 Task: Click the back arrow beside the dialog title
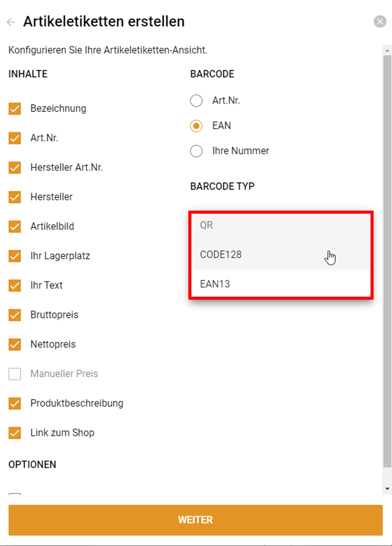point(11,22)
